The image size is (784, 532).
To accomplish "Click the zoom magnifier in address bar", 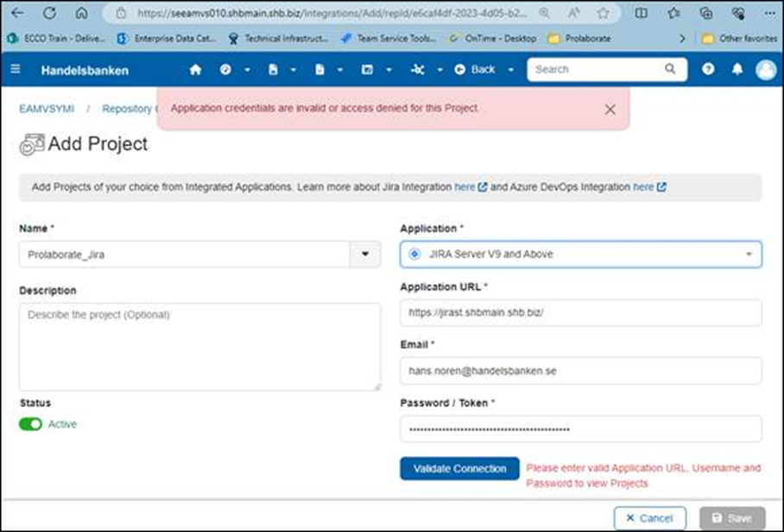I will (x=544, y=14).
